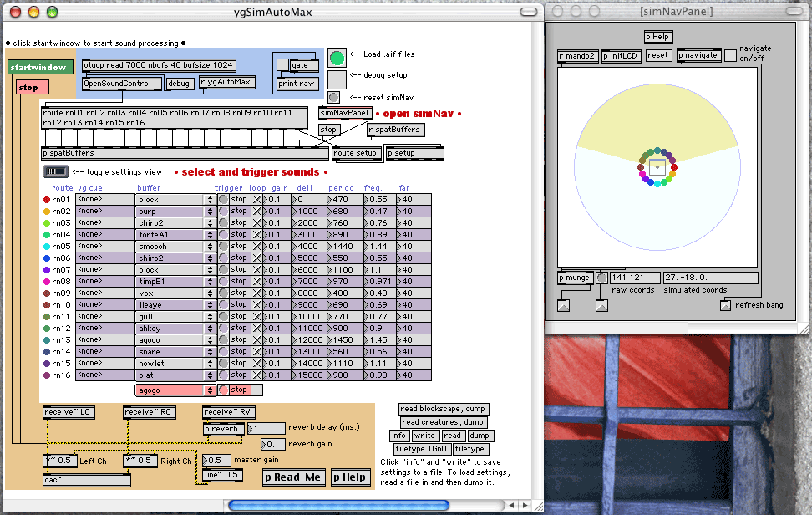Toggle loop checkbox for rn05 smooch
812x515 pixels.
[x=256, y=247]
